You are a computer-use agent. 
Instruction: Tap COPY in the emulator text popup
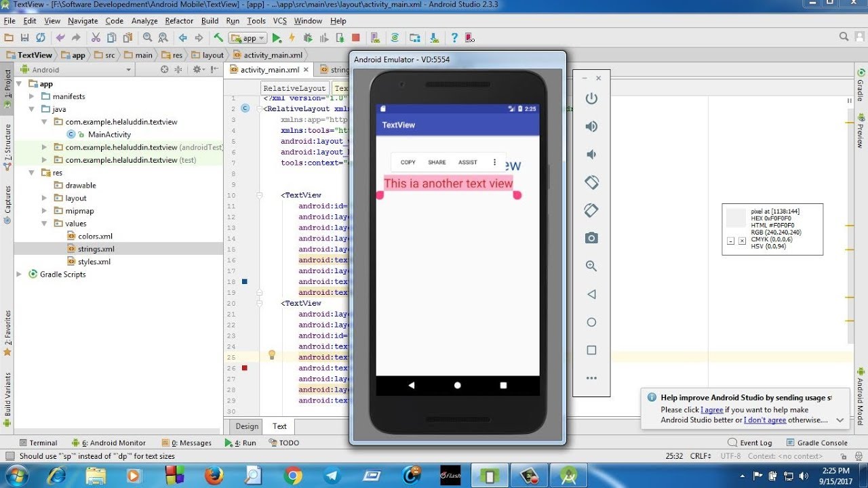click(x=408, y=163)
